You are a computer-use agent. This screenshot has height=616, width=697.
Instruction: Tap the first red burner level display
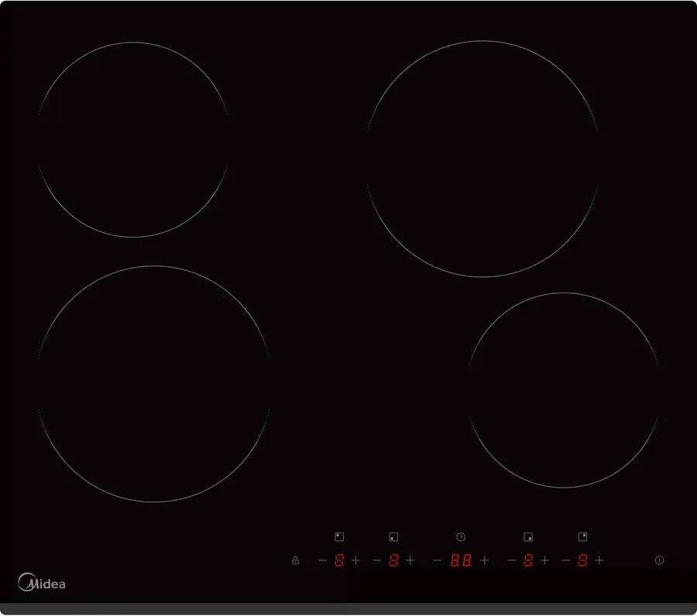click(339, 560)
